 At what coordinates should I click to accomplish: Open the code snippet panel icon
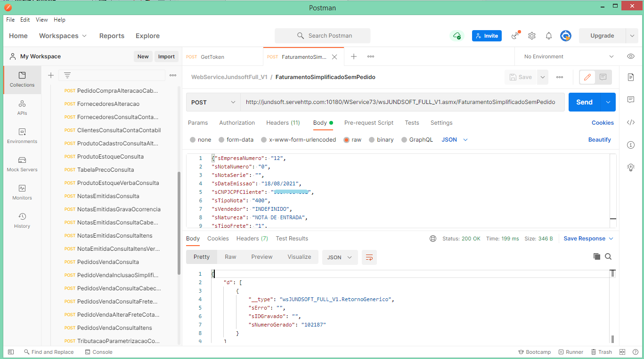[x=631, y=122]
